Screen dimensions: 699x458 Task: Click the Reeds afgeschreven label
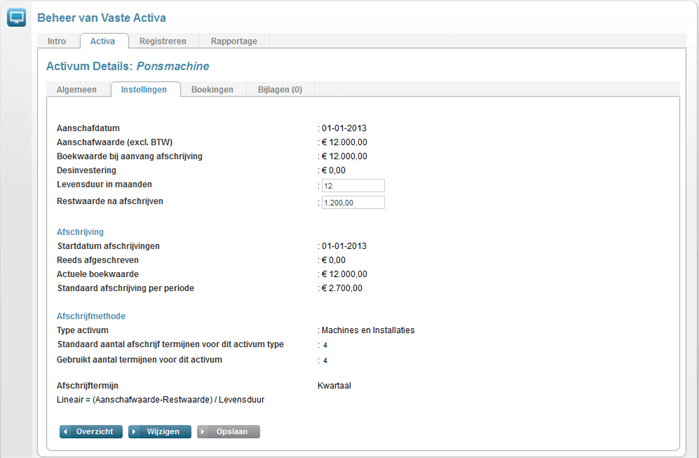point(98,260)
